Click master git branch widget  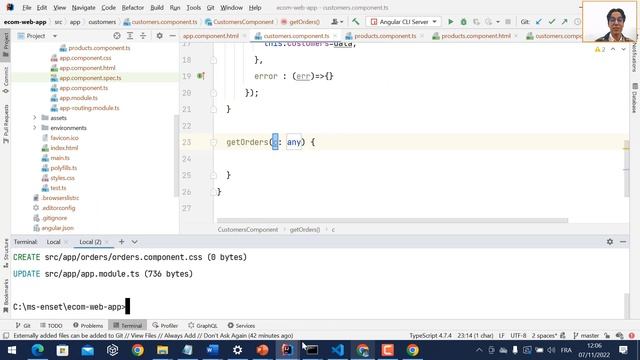pyautogui.click(x=586, y=336)
